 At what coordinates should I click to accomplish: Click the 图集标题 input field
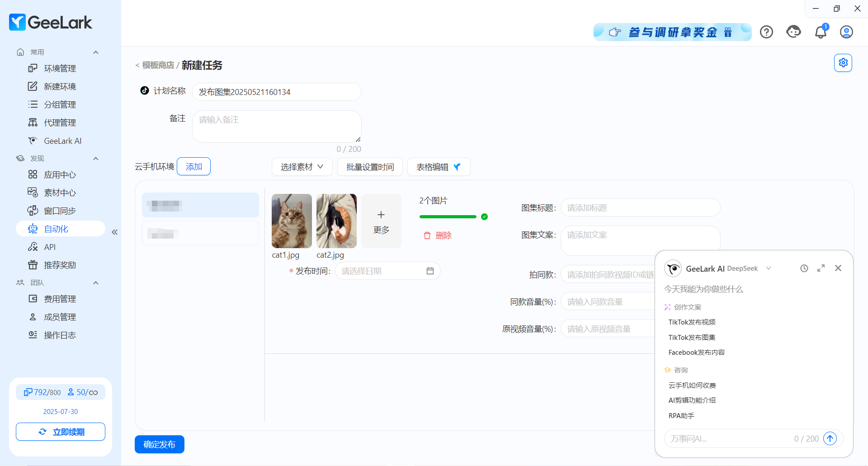click(640, 208)
